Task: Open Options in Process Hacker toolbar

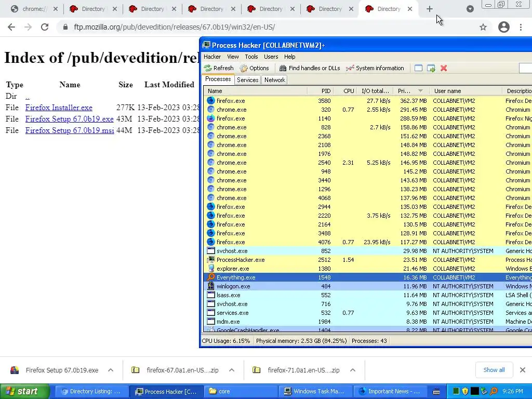Action: tap(255, 68)
